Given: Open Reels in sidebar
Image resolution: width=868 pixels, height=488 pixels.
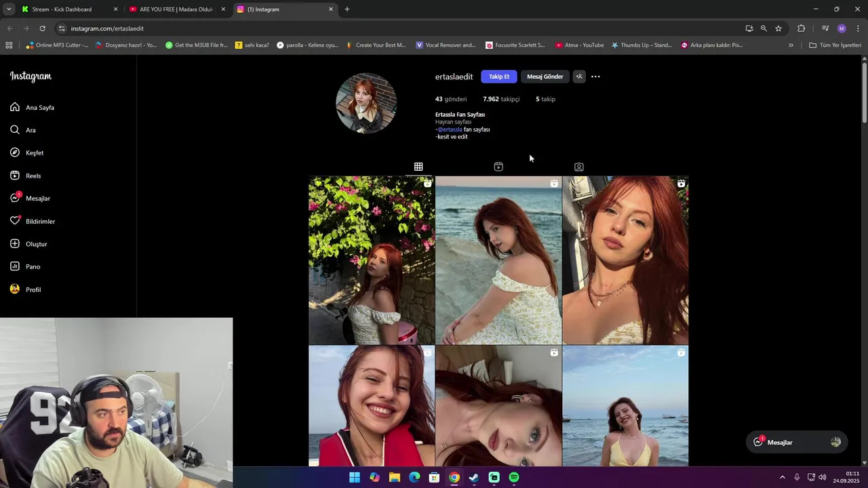Looking at the screenshot, I should tap(25, 176).
